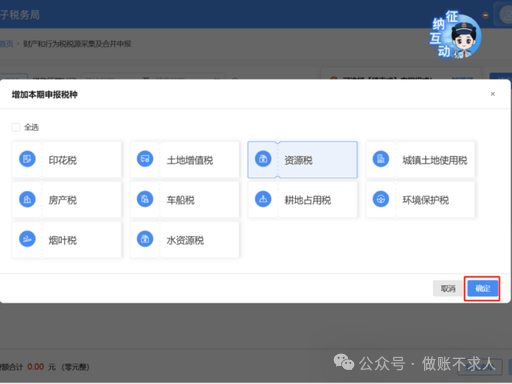Select the 水资源税 card label
Image resolution: width=512 pixels, height=384 pixels.
[x=185, y=240]
